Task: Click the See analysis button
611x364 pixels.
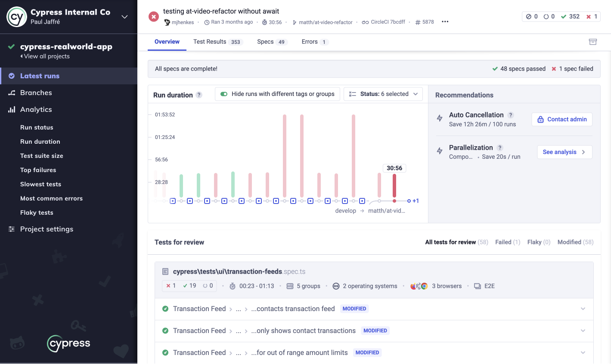Action: [564, 152]
